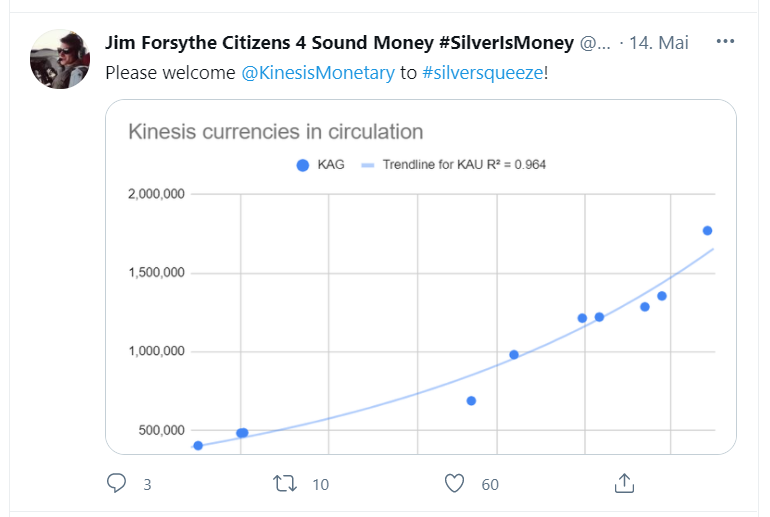Open Jim Forsythe's profile avatar
This screenshot has height=517, width=770.
click(61, 59)
